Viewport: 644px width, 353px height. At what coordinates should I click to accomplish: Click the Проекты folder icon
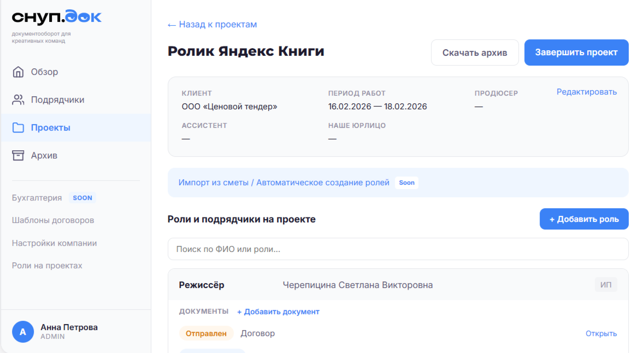pyautogui.click(x=18, y=127)
